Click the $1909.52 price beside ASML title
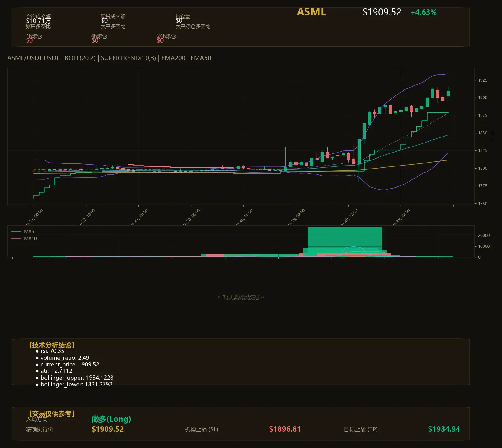 point(382,12)
